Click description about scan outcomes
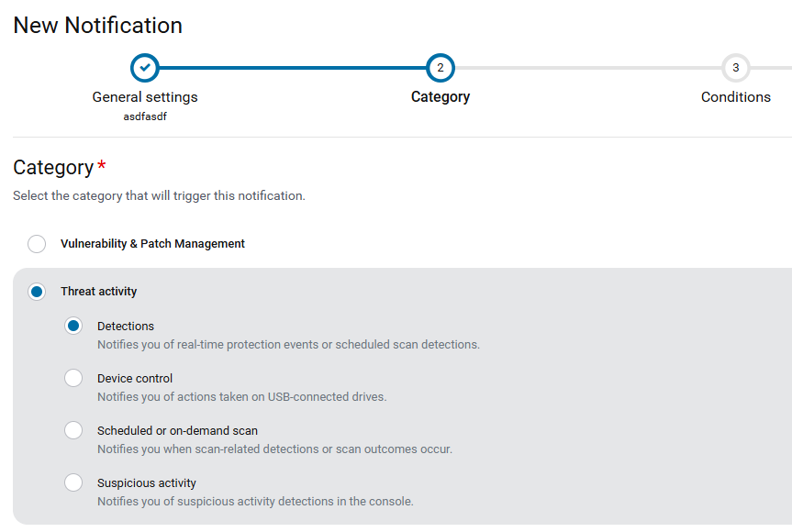Image resolution: width=792 pixels, height=532 pixels. click(x=274, y=449)
